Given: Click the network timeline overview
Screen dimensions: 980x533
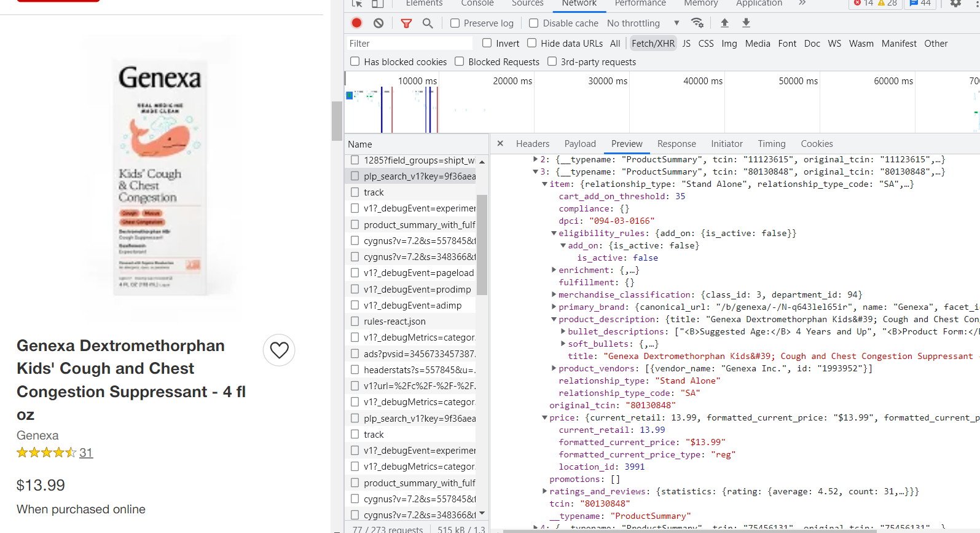Looking at the screenshot, I should pos(662,102).
